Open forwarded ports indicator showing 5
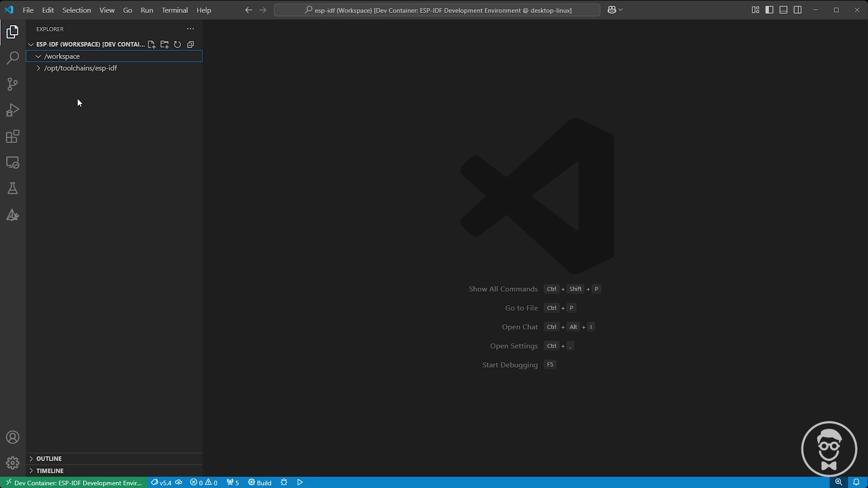 tap(233, 483)
